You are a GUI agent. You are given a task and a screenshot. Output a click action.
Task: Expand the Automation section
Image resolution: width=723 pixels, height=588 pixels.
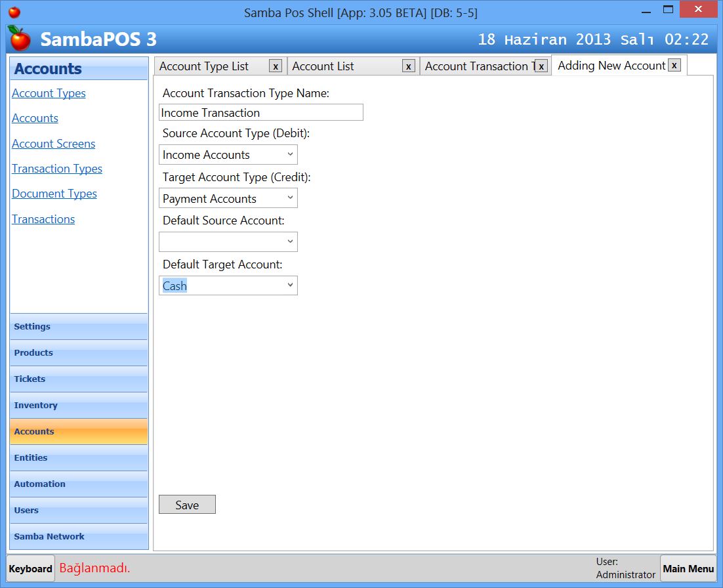pos(79,484)
